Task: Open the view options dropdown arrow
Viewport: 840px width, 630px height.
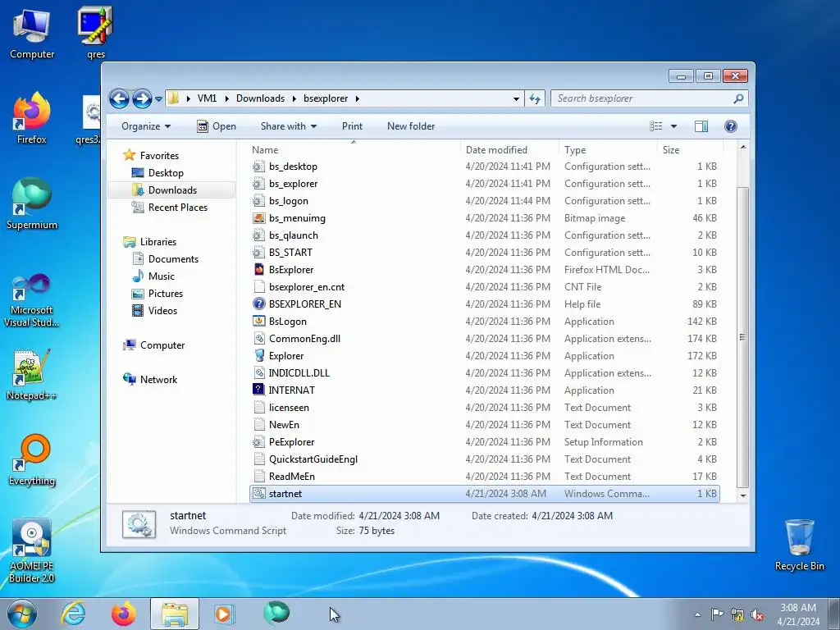Action: coord(673,126)
